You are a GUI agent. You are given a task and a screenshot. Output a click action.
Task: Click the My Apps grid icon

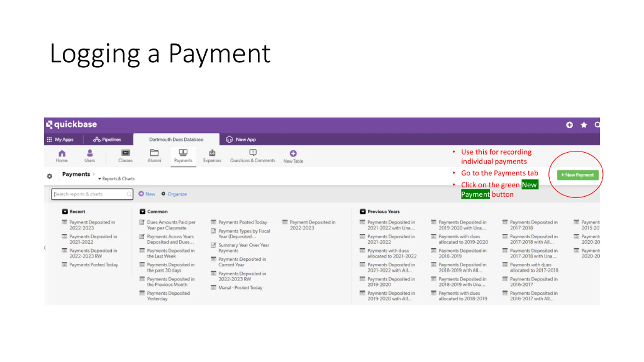49,139
